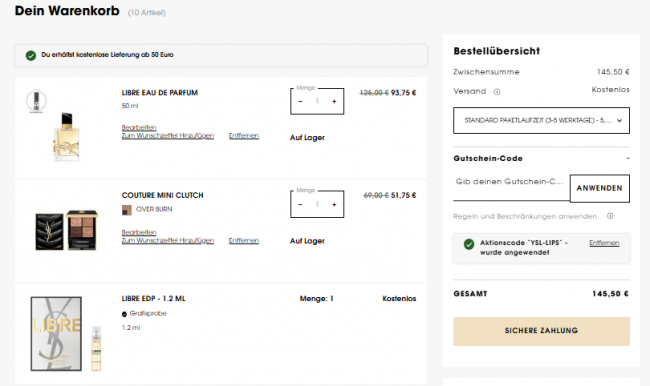Image resolution: width=650 pixels, height=386 pixels.
Task: Open the Libre Eau de Parfum bottle image
Action: 66,136
